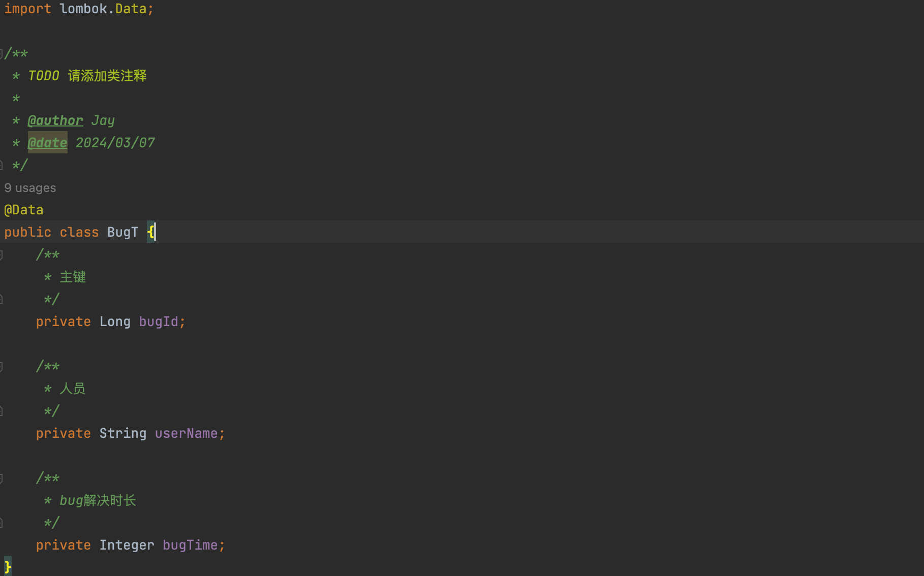Click the Long type keyword
The image size is (924, 576).
click(115, 322)
